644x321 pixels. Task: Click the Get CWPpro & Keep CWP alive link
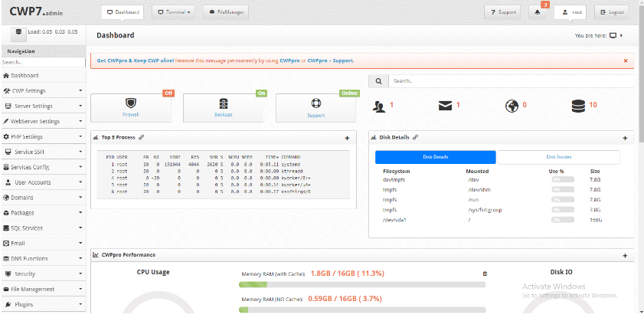[x=136, y=61]
